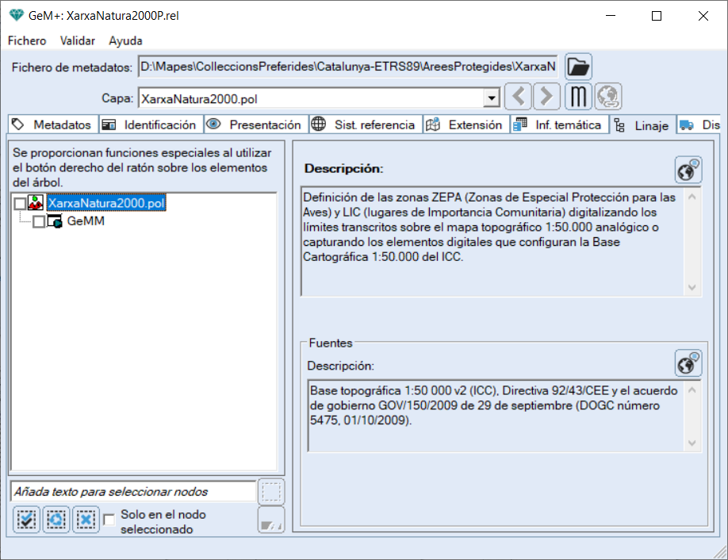
Task: Click globe icon in Fuentes section
Action: (x=688, y=363)
